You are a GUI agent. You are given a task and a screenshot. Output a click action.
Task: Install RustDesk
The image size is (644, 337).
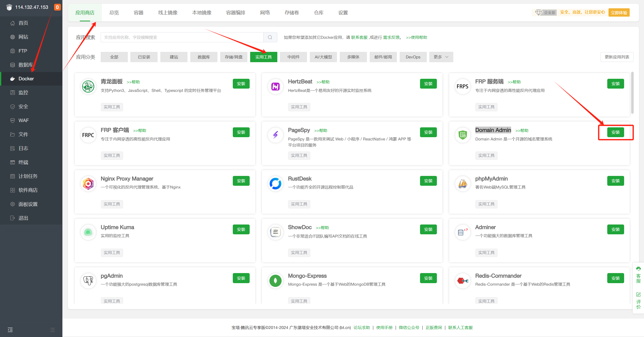428,181
